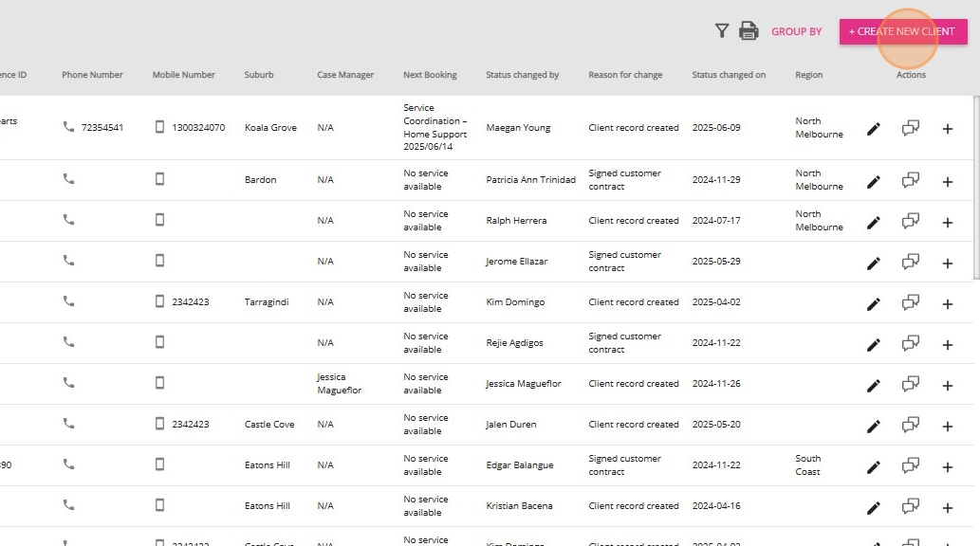This screenshot has height=546, width=980.
Task: Edit the Kim Domingo Tarragindi row
Action: [x=874, y=303]
